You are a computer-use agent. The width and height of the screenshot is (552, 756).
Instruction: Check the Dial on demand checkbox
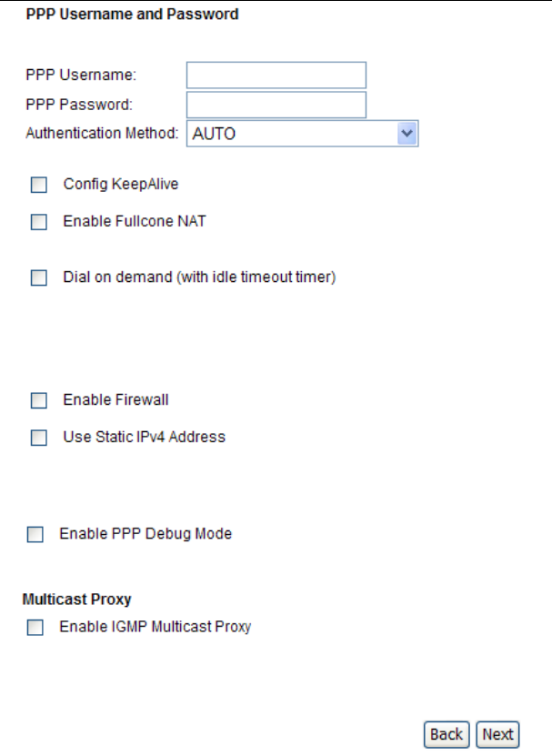pos(38,278)
